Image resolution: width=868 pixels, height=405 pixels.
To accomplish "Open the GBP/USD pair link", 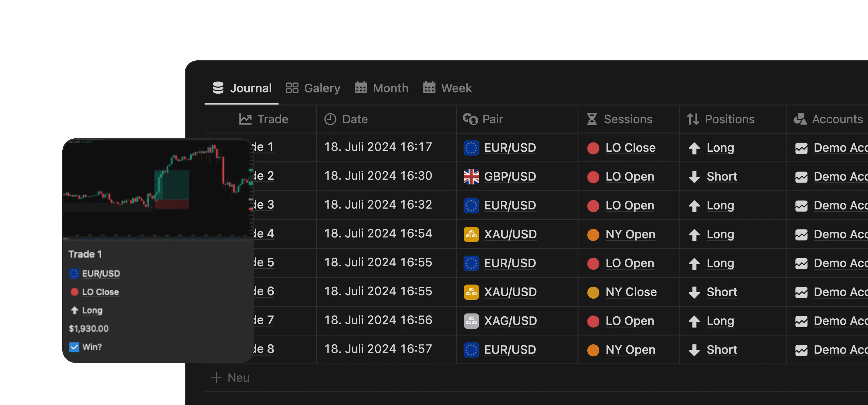I will (x=510, y=177).
